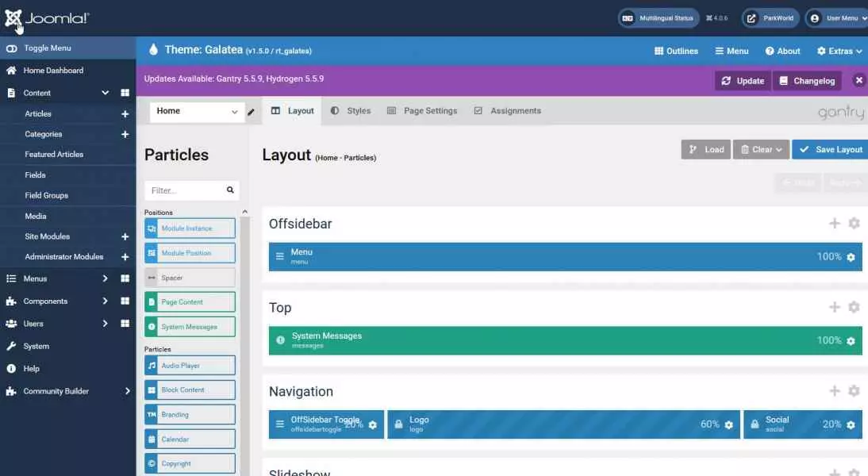The width and height of the screenshot is (868, 476).
Task: Expand Community Builder submenu chevron
Action: [127, 391]
